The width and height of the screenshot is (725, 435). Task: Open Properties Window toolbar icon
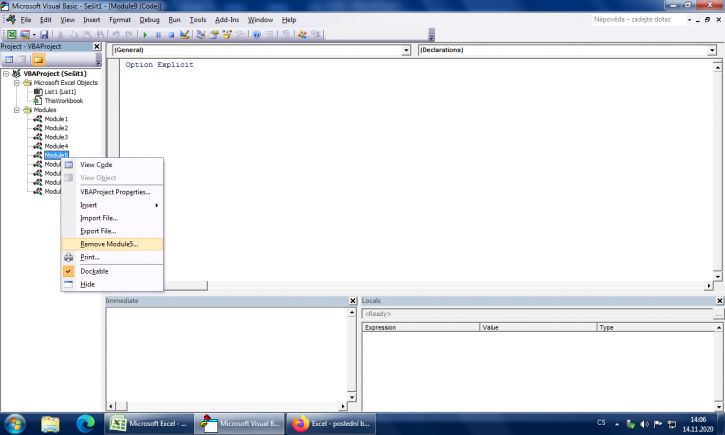[x=214, y=34]
